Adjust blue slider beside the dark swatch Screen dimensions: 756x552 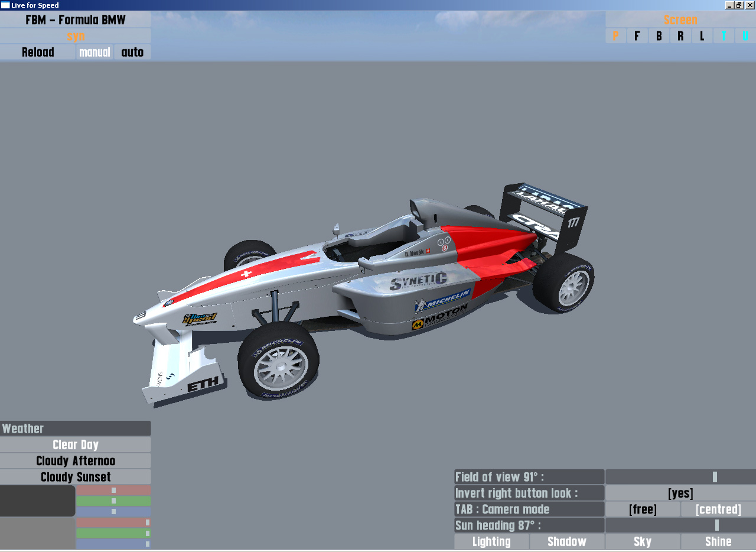(x=113, y=511)
